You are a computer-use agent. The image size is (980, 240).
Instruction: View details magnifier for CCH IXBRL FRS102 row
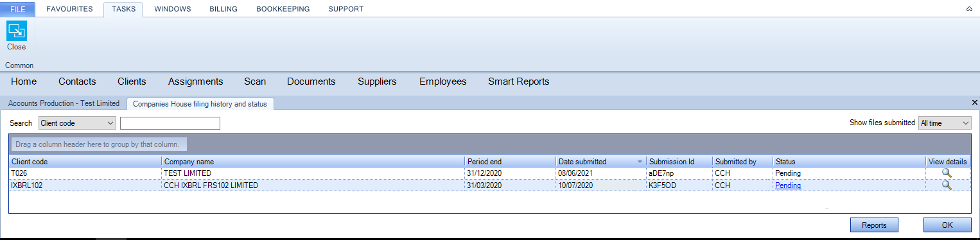point(946,185)
